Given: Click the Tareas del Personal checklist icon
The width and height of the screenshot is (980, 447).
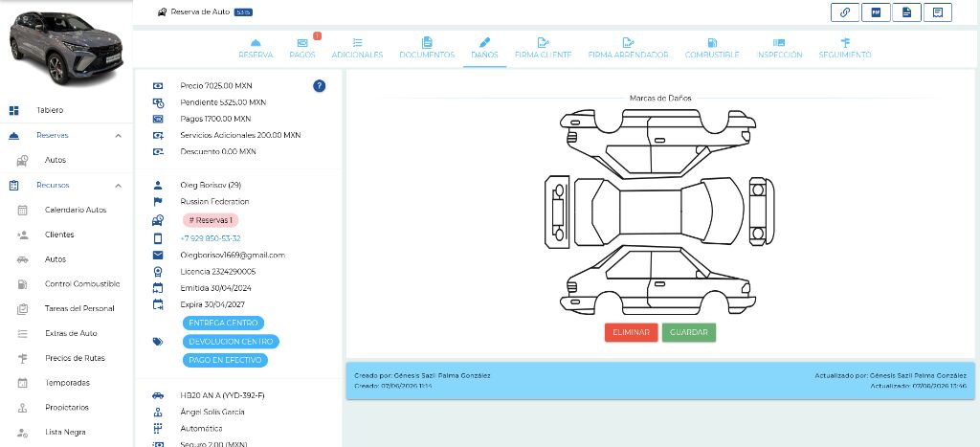Looking at the screenshot, I should click(23, 309).
